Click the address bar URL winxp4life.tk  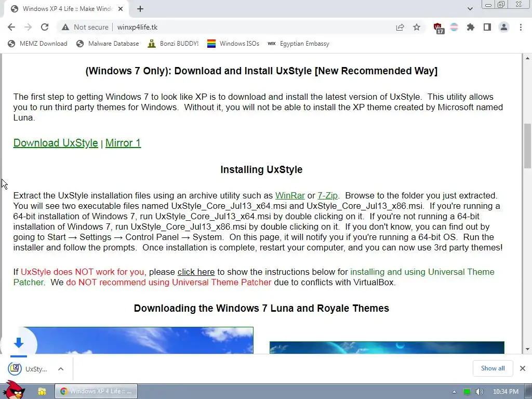coord(137,27)
